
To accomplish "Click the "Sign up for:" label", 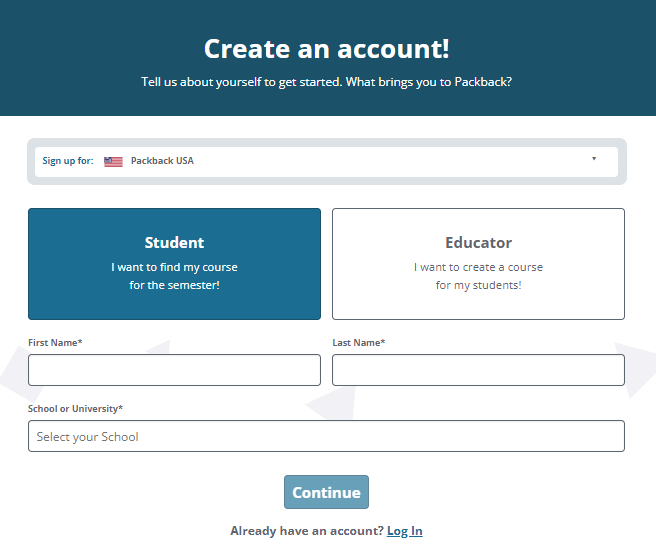I will click(x=68, y=161).
